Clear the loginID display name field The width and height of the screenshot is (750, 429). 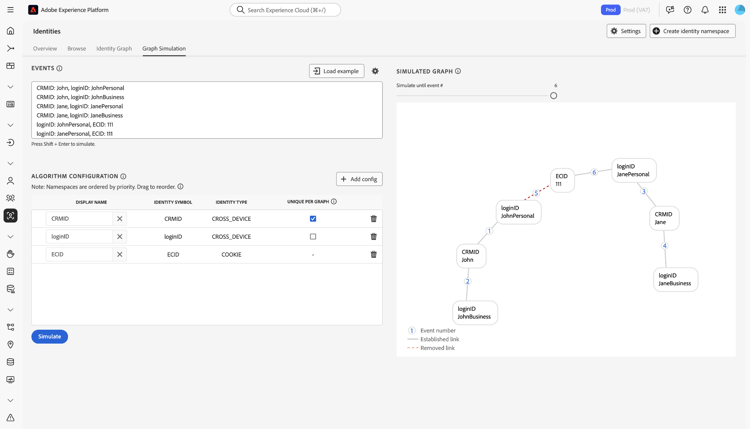(120, 237)
